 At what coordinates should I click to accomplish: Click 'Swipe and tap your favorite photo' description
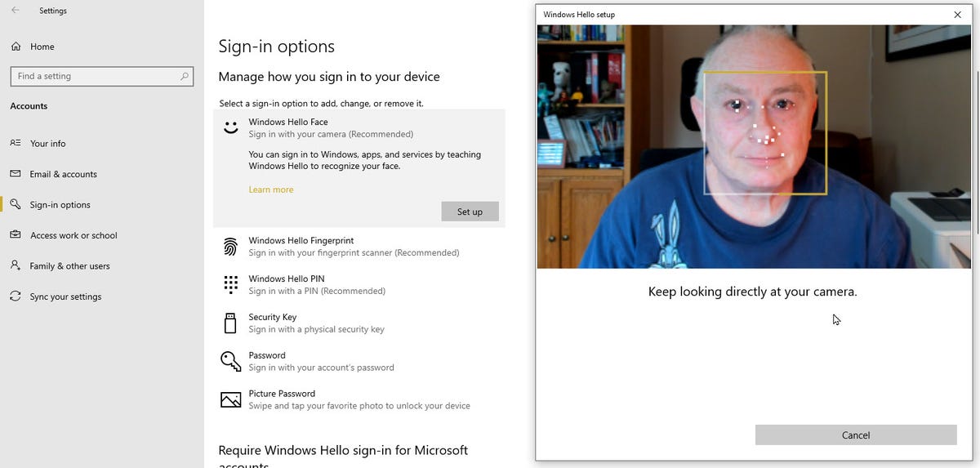pos(359,406)
